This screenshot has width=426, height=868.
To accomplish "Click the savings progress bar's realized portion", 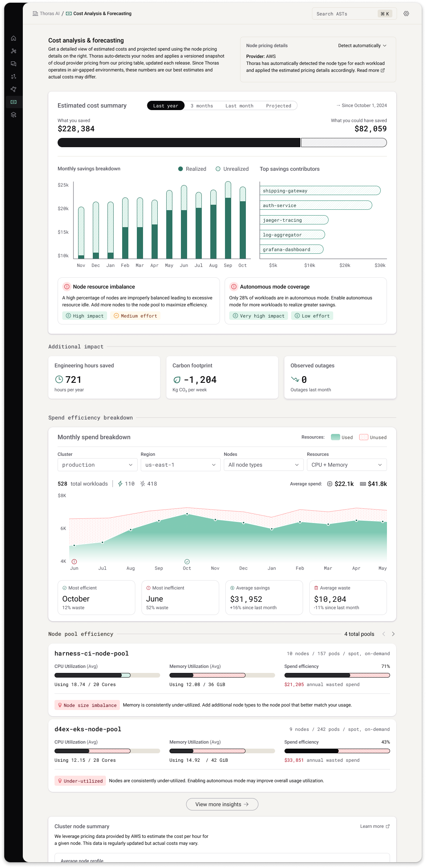I will point(179,143).
